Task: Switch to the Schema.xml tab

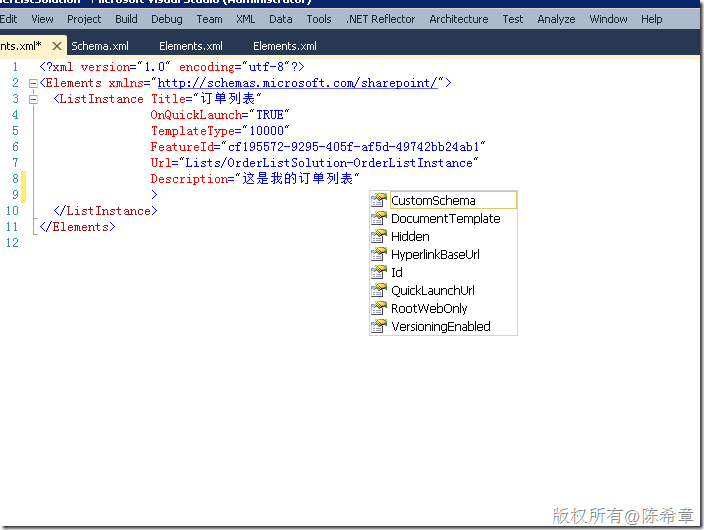Action: (x=100, y=46)
